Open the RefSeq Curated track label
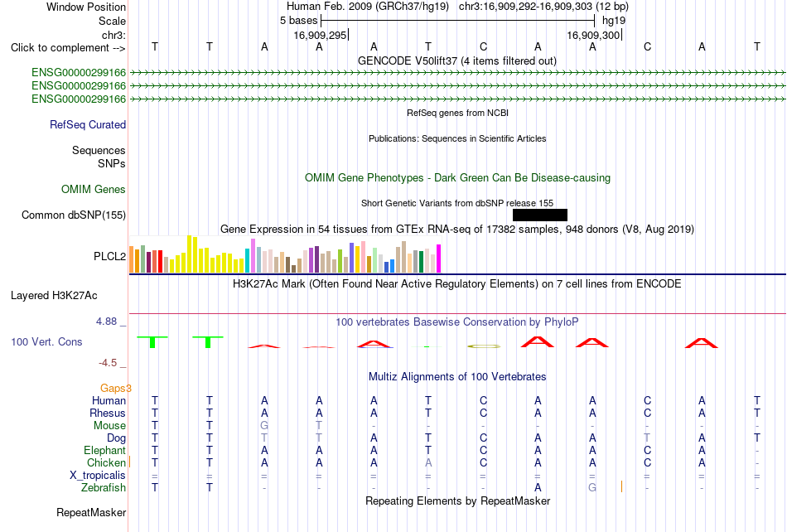The image size is (787, 532). point(88,124)
